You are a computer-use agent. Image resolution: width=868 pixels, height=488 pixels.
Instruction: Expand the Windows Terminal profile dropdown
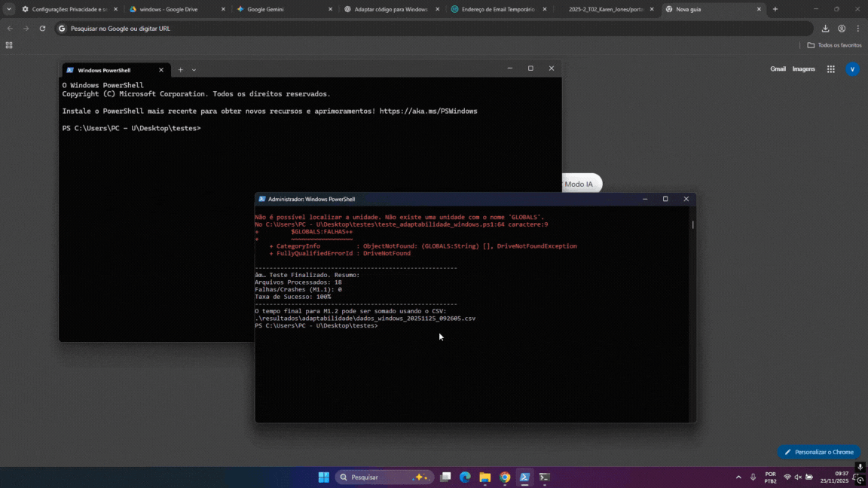click(194, 70)
